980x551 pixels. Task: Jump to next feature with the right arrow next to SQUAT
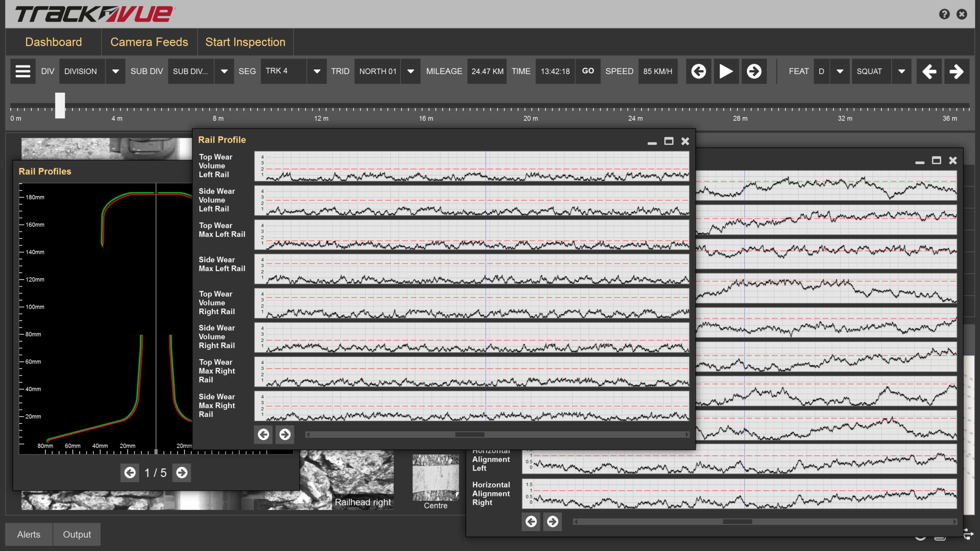(x=956, y=71)
